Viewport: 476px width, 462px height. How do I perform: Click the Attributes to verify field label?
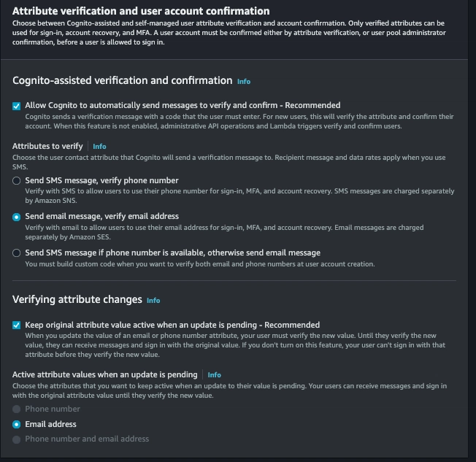pos(47,146)
